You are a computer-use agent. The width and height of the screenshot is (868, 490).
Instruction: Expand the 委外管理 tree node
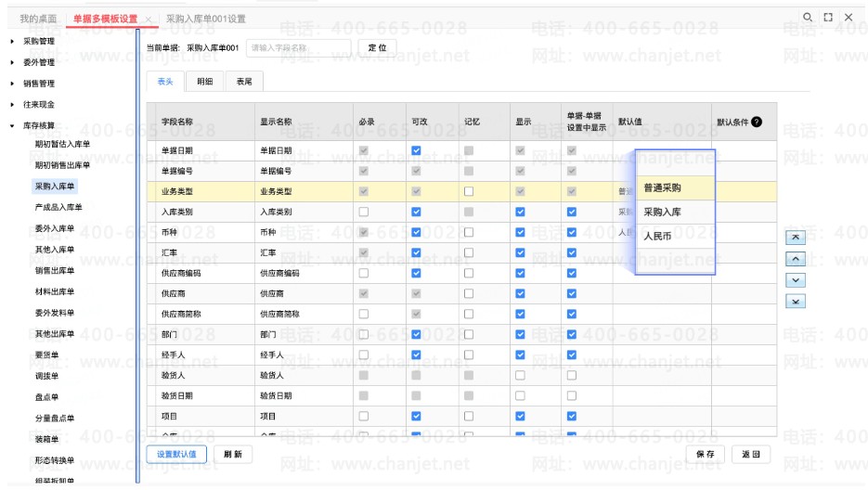click(12, 62)
